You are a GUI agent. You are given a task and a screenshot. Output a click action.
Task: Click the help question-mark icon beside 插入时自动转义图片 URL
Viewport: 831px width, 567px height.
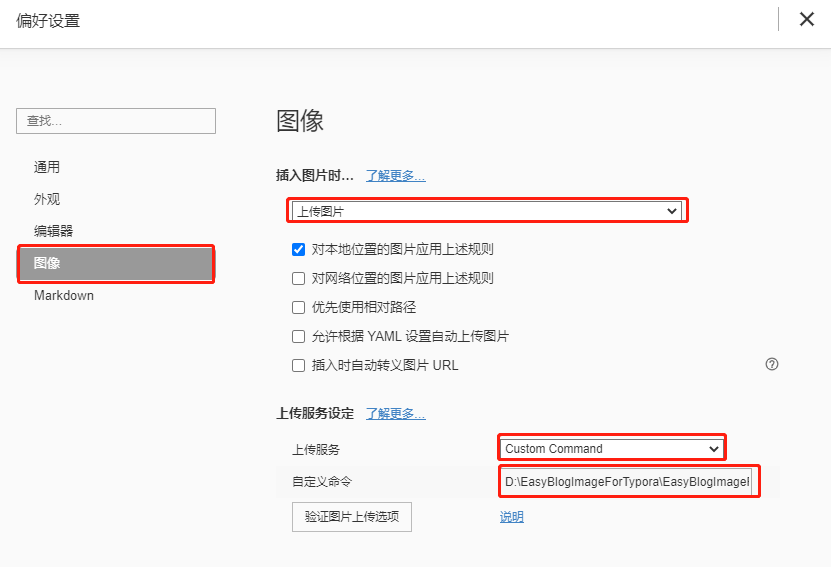click(x=772, y=364)
